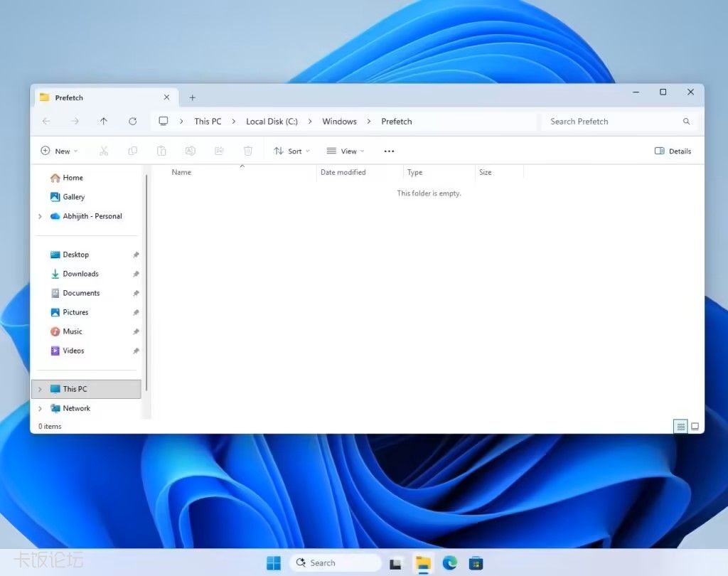Open the See more ellipsis menu
The image size is (728, 576).
389,151
